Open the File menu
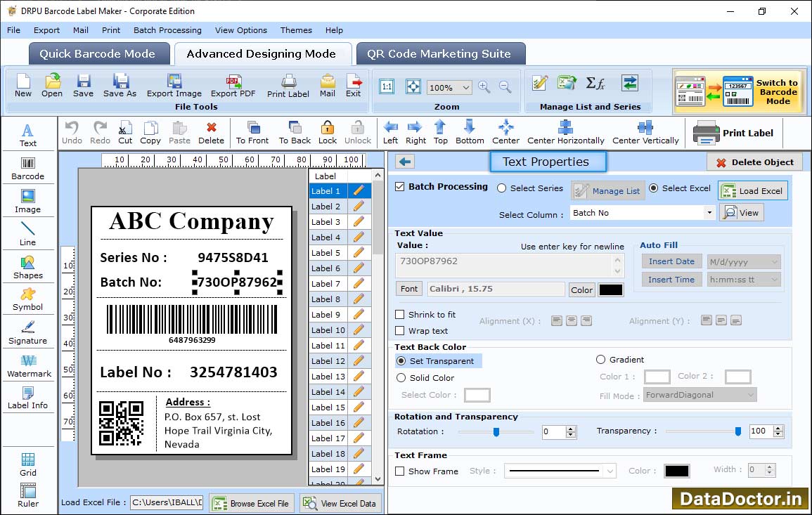This screenshot has width=812, height=515. click(13, 30)
